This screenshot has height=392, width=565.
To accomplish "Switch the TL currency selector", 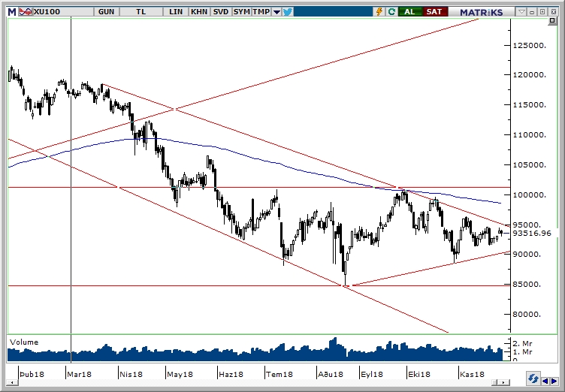I will coord(141,12).
